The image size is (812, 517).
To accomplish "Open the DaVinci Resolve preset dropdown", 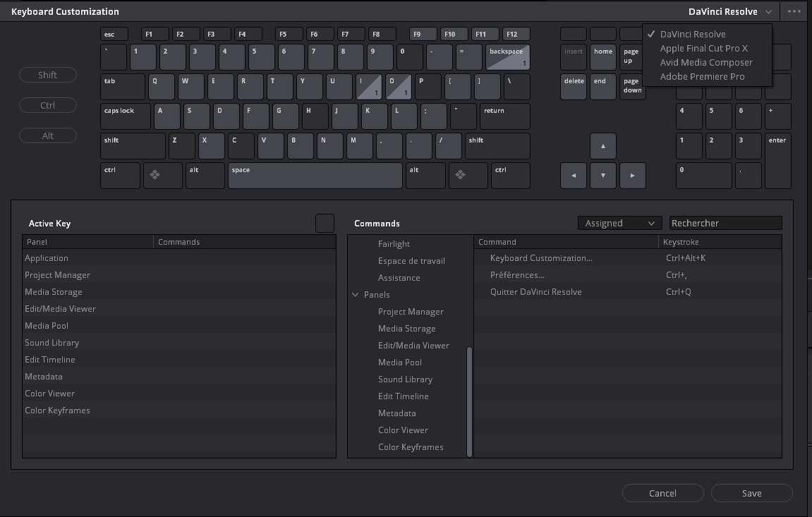I will point(729,11).
